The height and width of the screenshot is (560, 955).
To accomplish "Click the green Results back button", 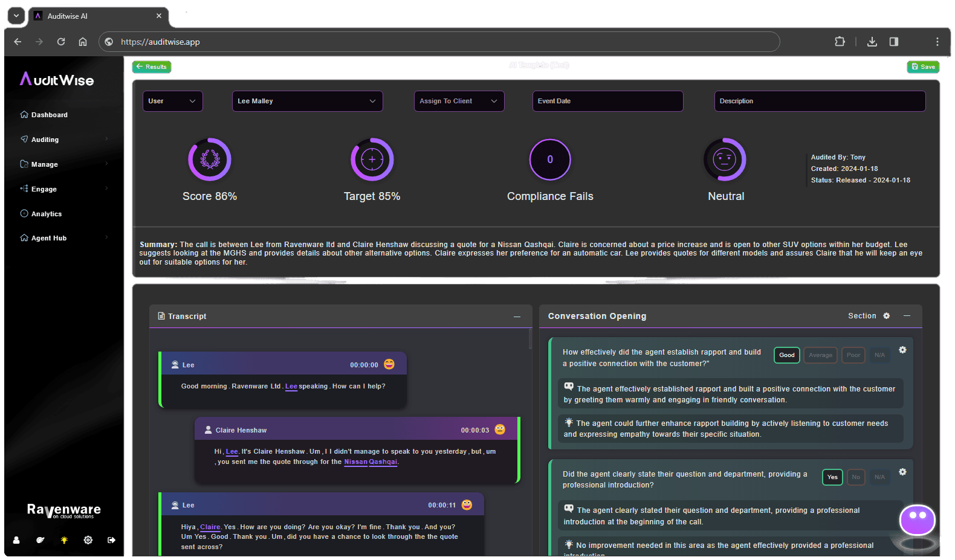I will 152,67.
